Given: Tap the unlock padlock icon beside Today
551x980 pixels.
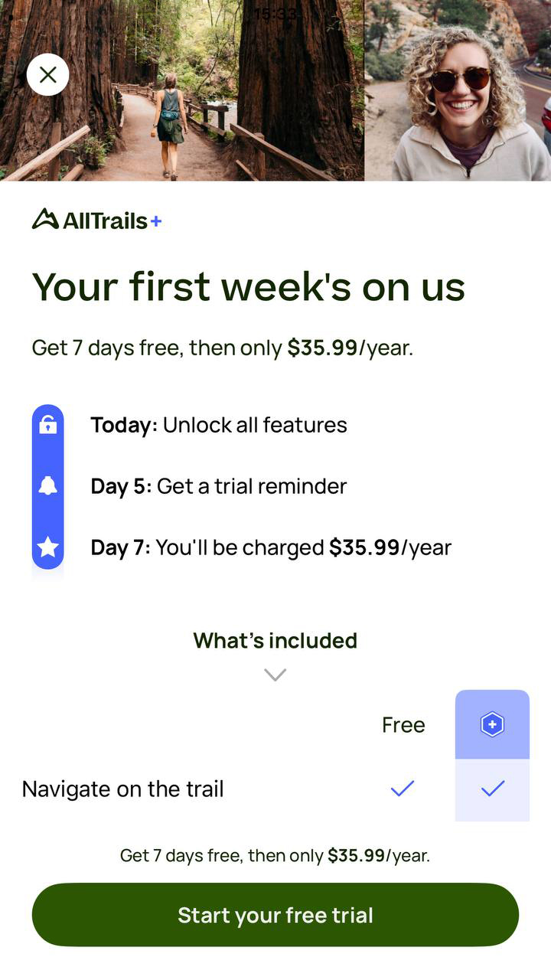Looking at the screenshot, I should [47, 425].
